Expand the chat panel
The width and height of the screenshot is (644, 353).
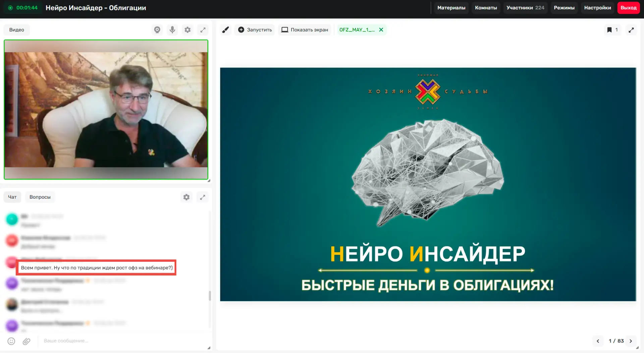[x=203, y=197]
